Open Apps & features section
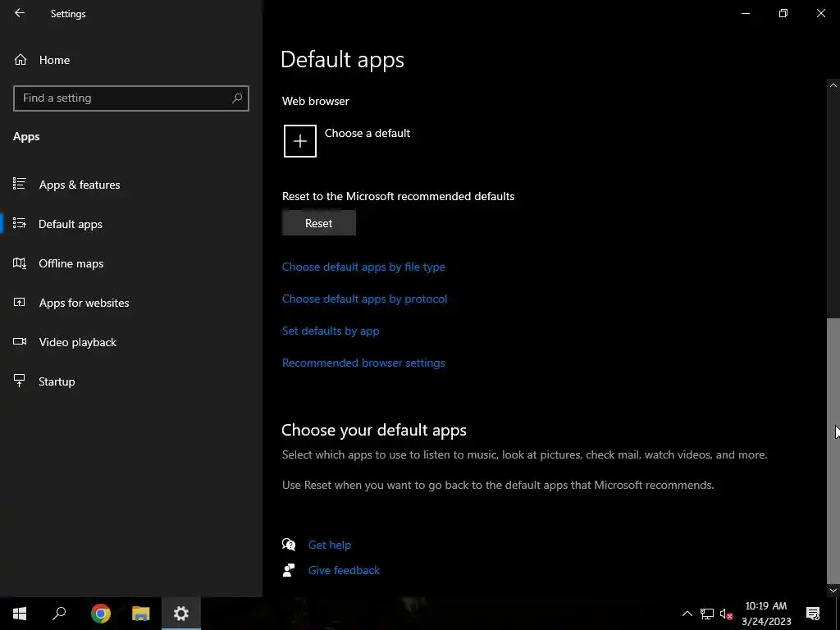The image size is (840, 630). tap(131, 185)
